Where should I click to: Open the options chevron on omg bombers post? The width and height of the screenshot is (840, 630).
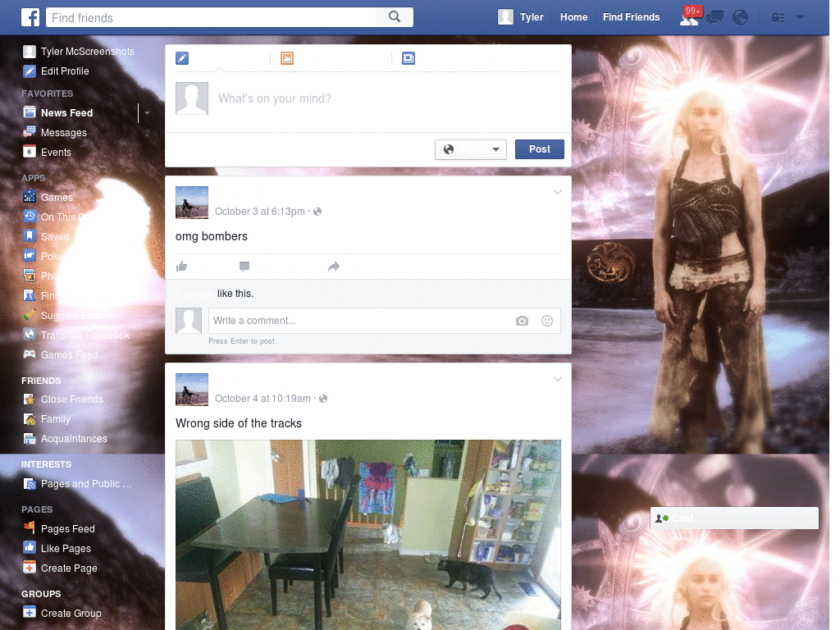558,192
